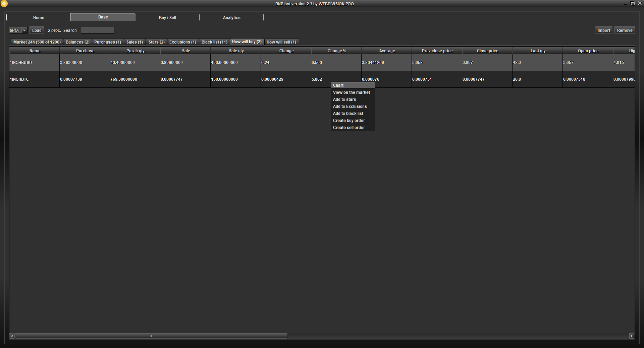
Task: Go to the Home tab
Action: [39, 17]
